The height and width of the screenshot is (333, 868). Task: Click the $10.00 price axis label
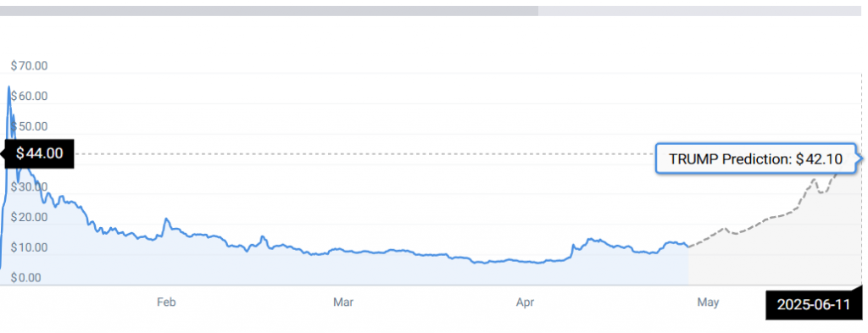click(x=30, y=247)
